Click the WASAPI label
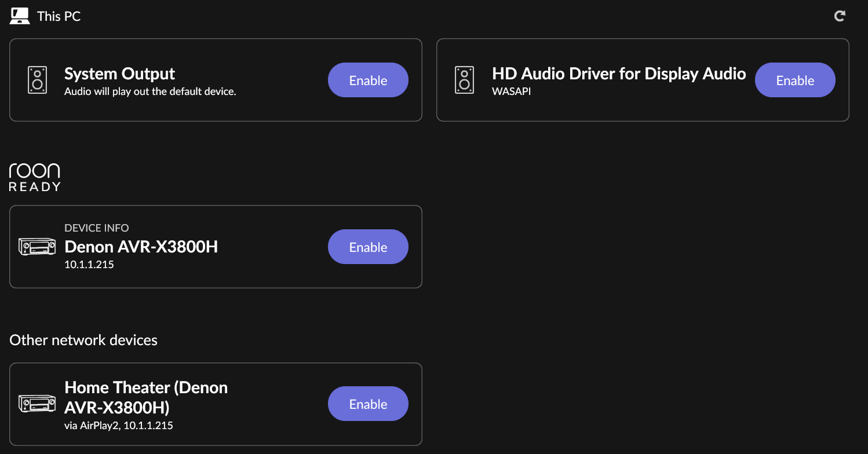This screenshot has height=454, width=868. click(x=511, y=91)
